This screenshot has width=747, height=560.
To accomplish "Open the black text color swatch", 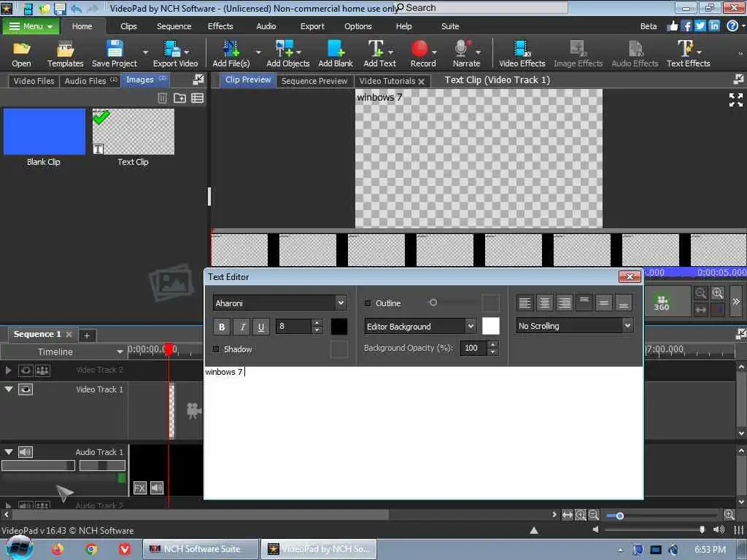I will coord(338,327).
